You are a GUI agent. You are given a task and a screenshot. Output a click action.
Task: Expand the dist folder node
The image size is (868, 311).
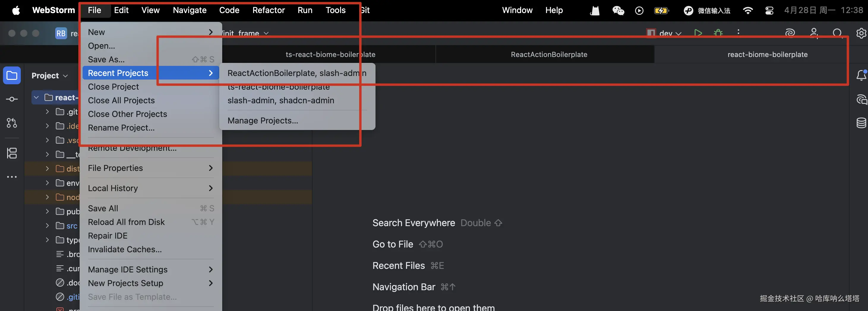coord(47,169)
